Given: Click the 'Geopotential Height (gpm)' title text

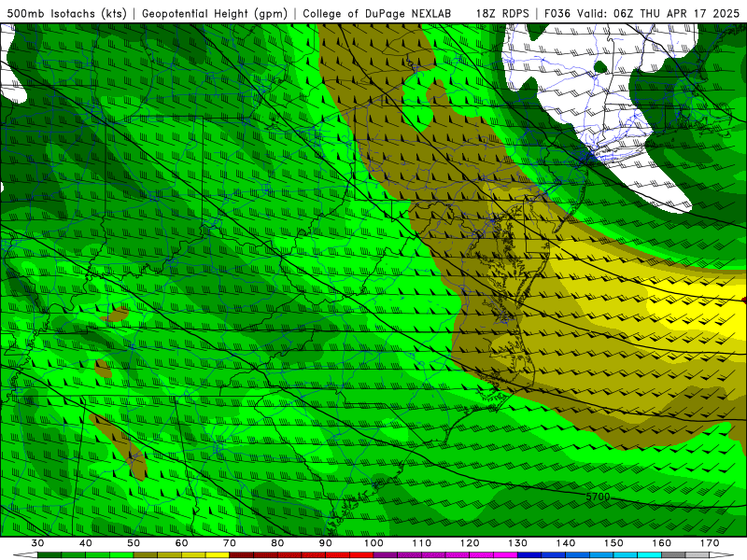Looking at the screenshot, I should (215, 14).
